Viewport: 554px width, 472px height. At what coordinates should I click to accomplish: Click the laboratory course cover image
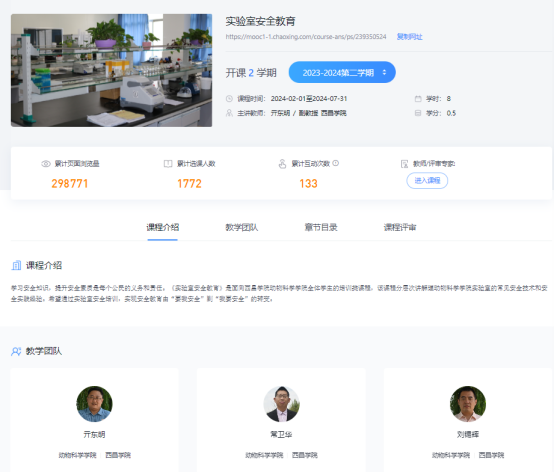pyautogui.click(x=112, y=70)
